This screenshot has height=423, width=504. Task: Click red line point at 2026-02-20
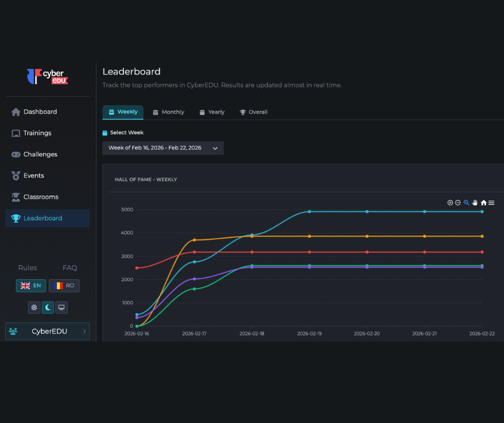pos(367,252)
